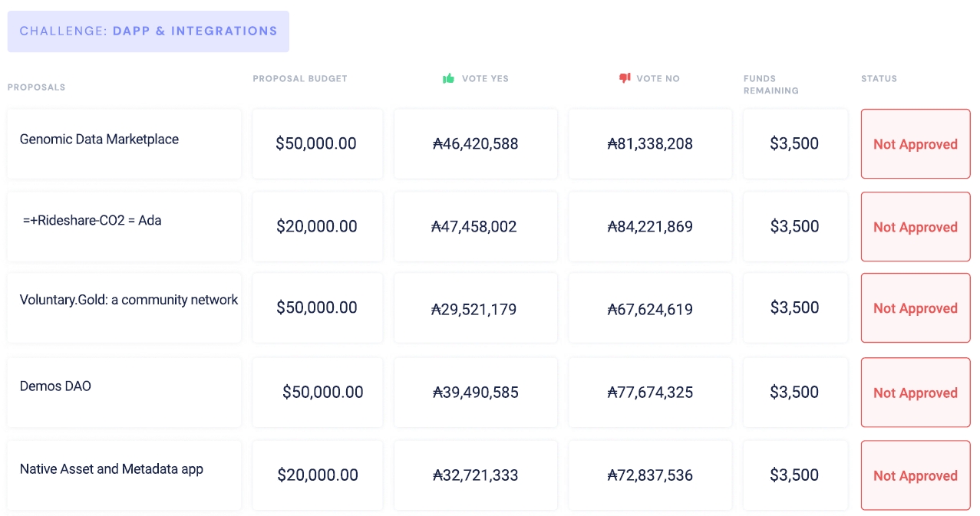Click the Proposal Budget column header

[x=300, y=78]
